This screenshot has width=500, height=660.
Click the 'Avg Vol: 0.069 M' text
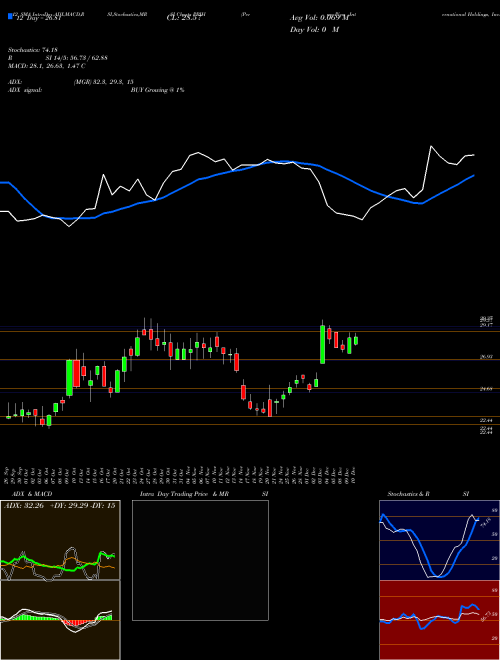[319, 18]
